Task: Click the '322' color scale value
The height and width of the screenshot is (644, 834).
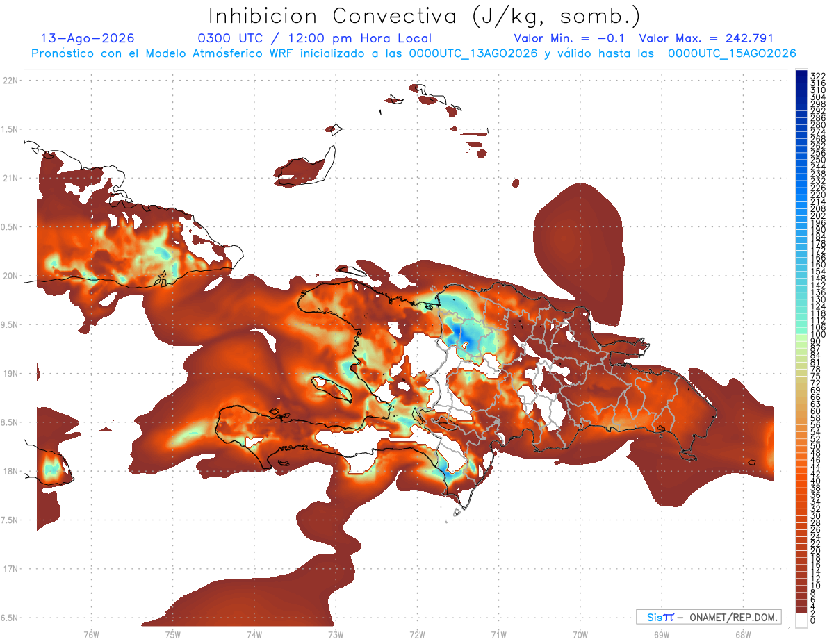Action: 817,75
